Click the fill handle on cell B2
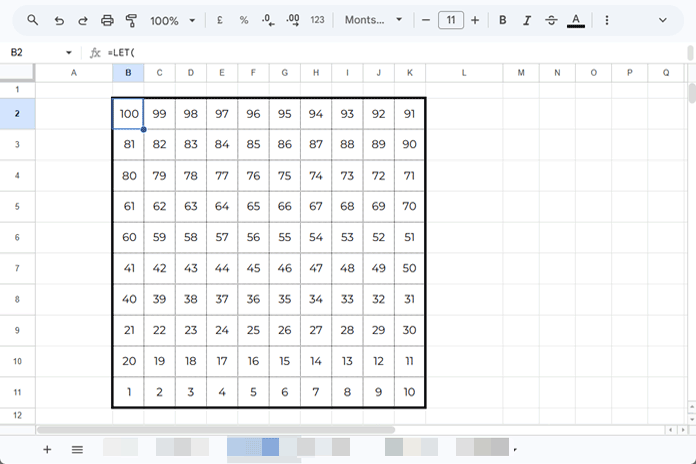This screenshot has height=464, width=696. (x=143, y=129)
